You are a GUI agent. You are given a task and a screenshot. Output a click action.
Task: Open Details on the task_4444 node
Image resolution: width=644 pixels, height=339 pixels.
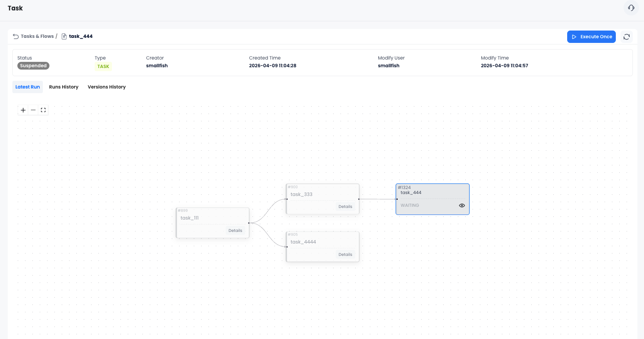[x=345, y=255]
